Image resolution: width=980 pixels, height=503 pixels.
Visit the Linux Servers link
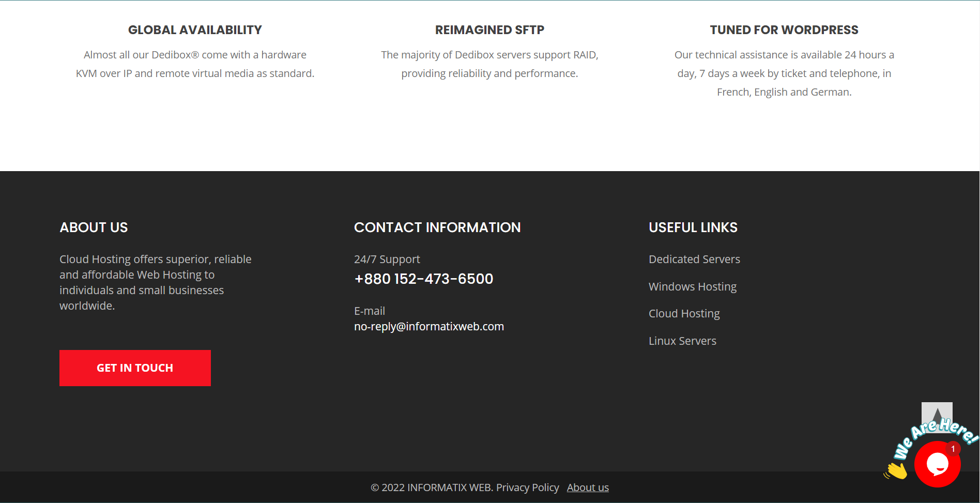(x=682, y=341)
